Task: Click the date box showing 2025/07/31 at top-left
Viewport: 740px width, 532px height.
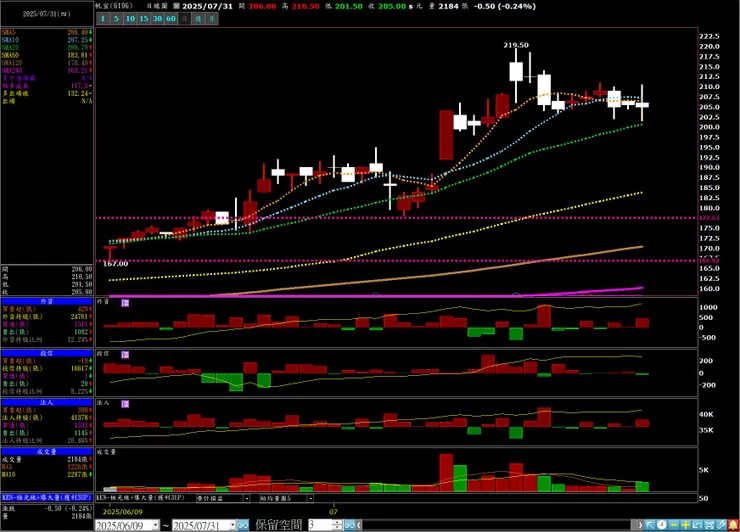Action: (47, 14)
